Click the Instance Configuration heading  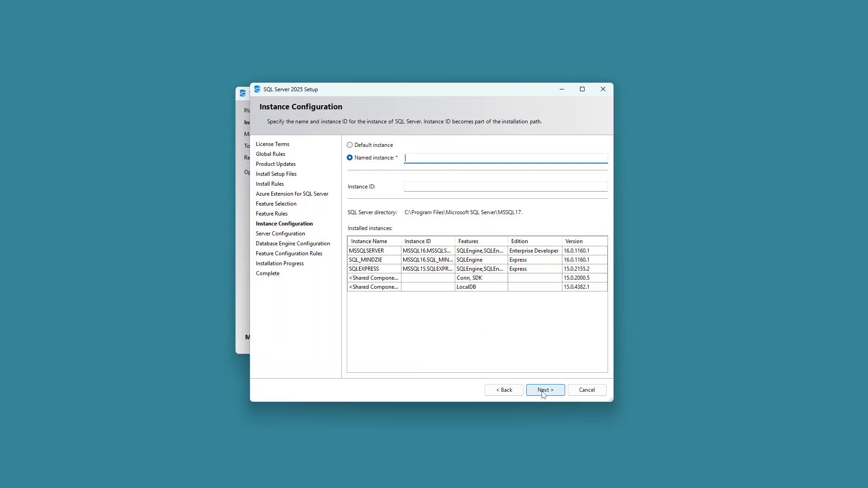coord(301,107)
